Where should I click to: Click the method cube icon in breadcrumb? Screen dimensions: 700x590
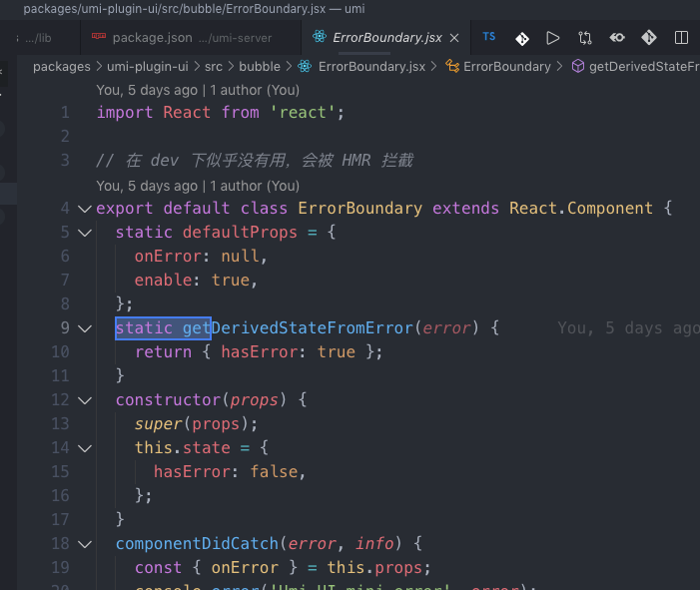coord(578,67)
